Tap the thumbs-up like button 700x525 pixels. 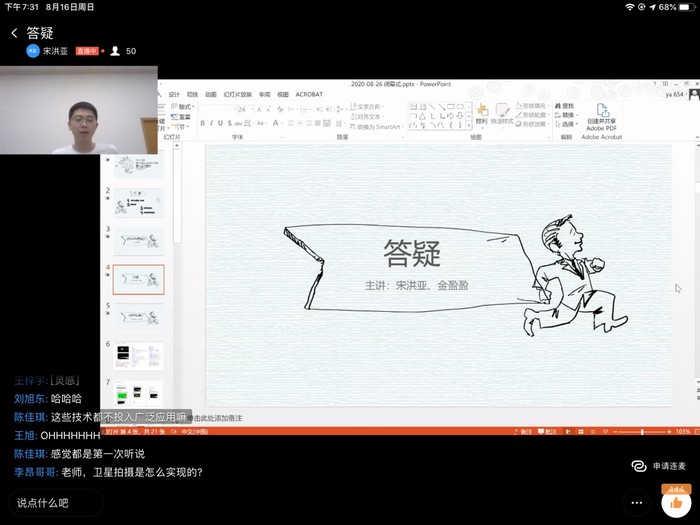676,503
